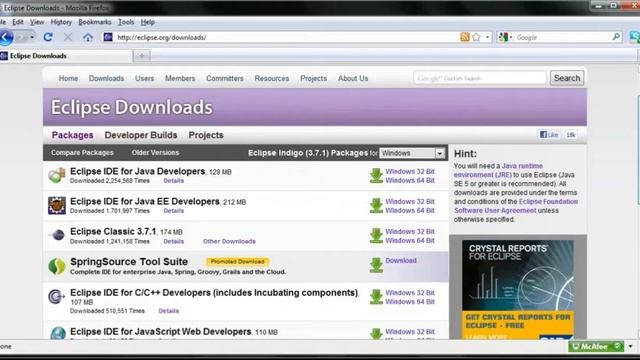The height and width of the screenshot is (360, 640).
Task: Click green download arrow for Java EE Developers
Action: click(x=376, y=206)
